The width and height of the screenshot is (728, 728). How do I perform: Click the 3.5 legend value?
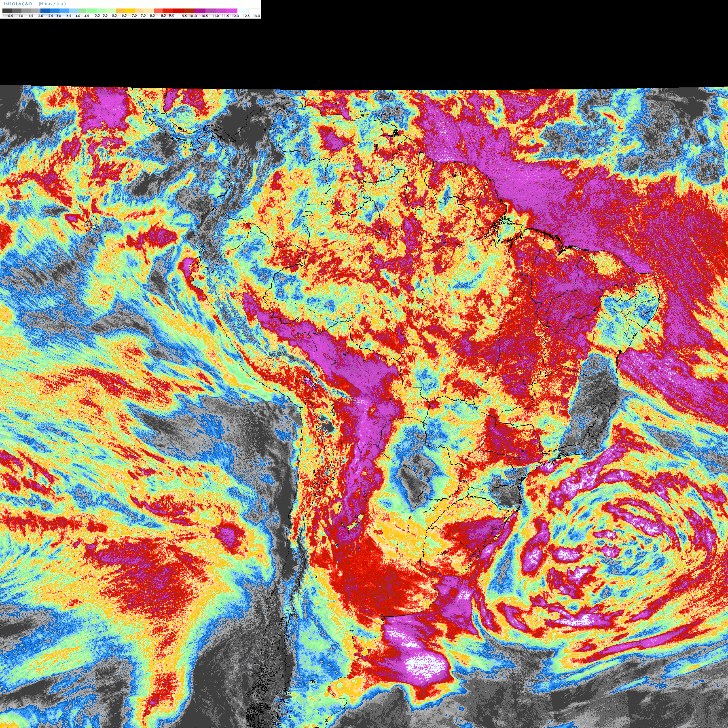pyautogui.click(x=69, y=16)
